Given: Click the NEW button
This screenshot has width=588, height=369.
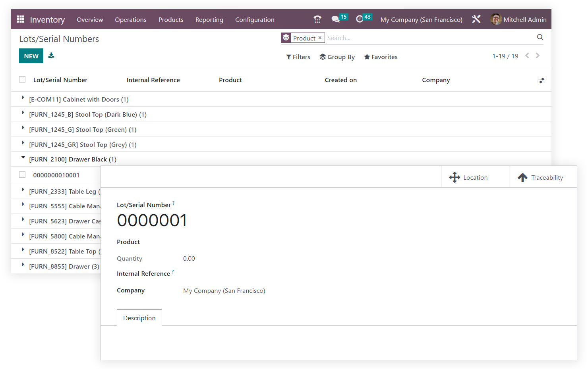Looking at the screenshot, I should 31,56.
